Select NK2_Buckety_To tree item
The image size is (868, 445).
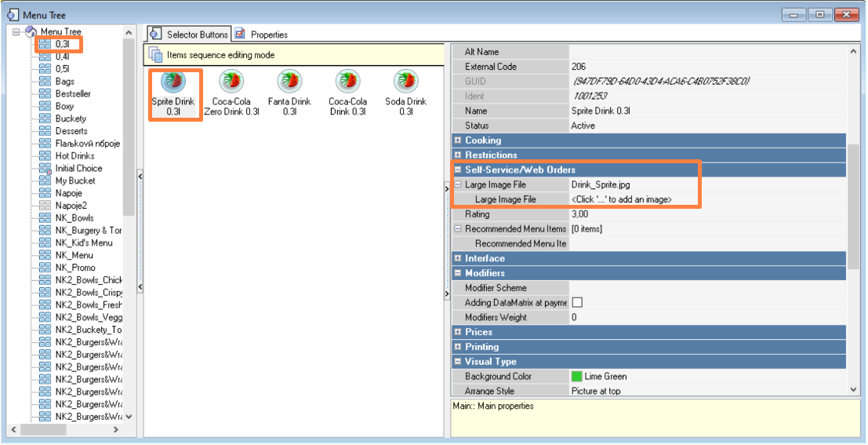pos(89,330)
